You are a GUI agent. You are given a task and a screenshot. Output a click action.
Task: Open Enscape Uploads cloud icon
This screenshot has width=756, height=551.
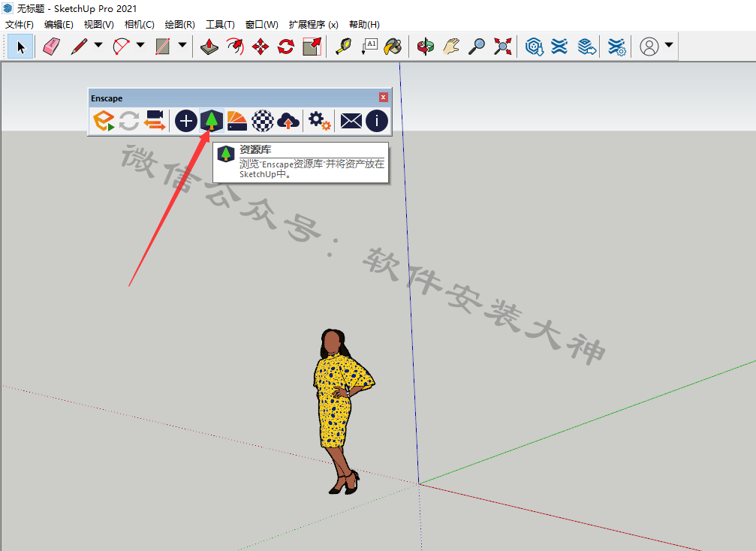point(288,121)
